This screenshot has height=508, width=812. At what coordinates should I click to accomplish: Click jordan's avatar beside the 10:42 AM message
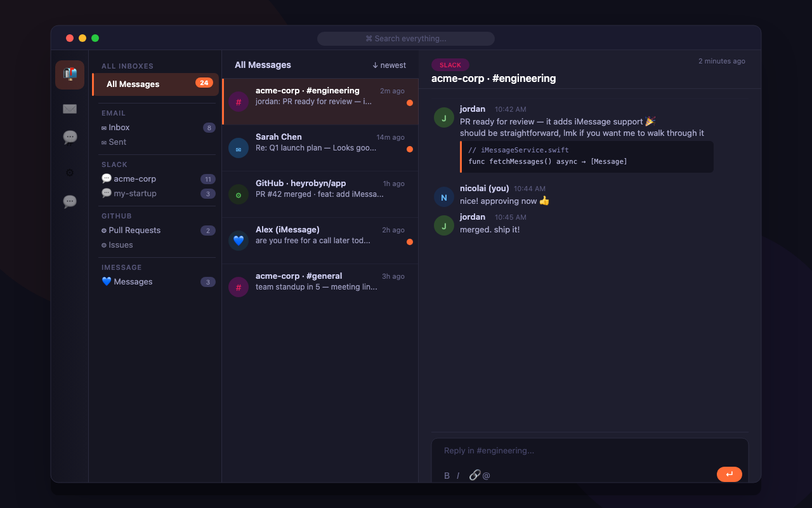444,117
